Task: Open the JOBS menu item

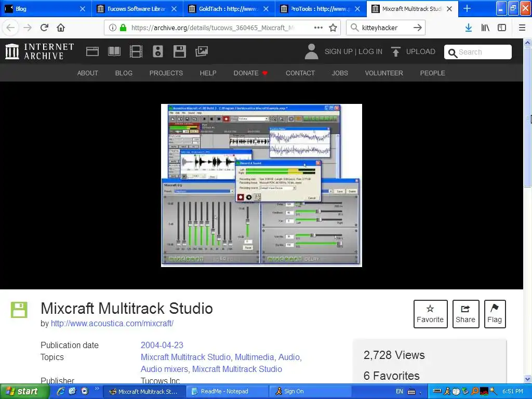Action: [x=340, y=73]
